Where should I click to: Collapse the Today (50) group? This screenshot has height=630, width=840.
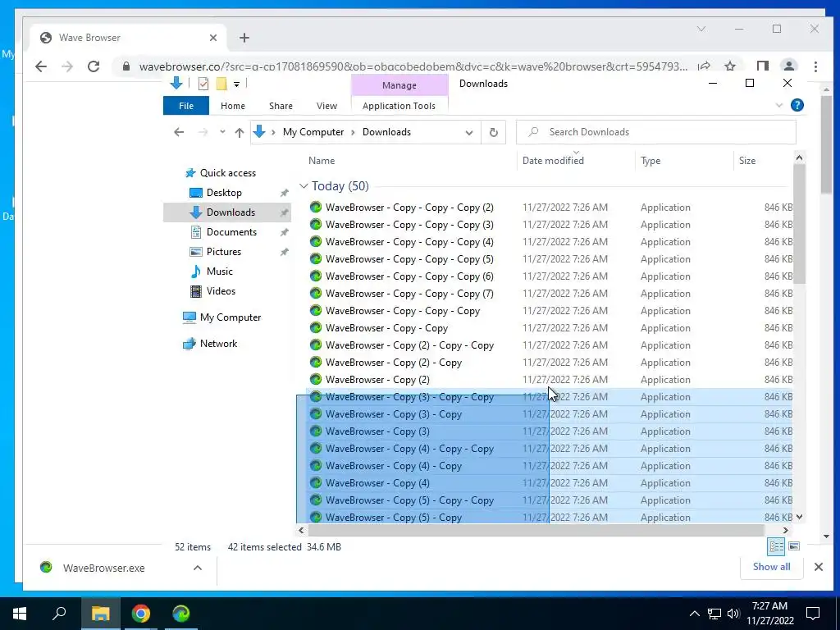pyautogui.click(x=304, y=186)
